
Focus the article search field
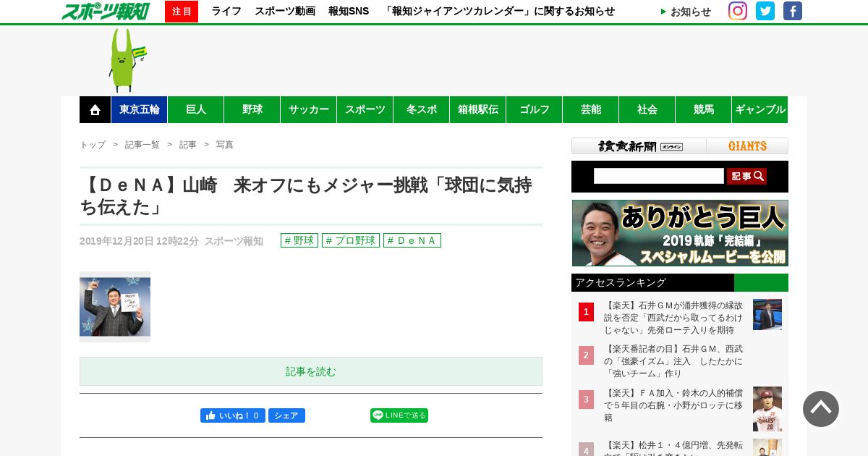tap(659, 176)
